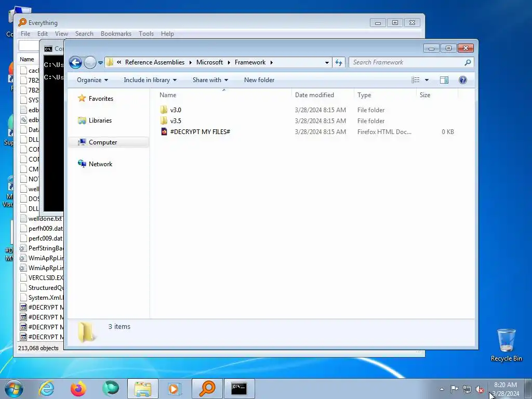
Task: Open the Bookmarks menu in Everything
Action: (116, 34)
